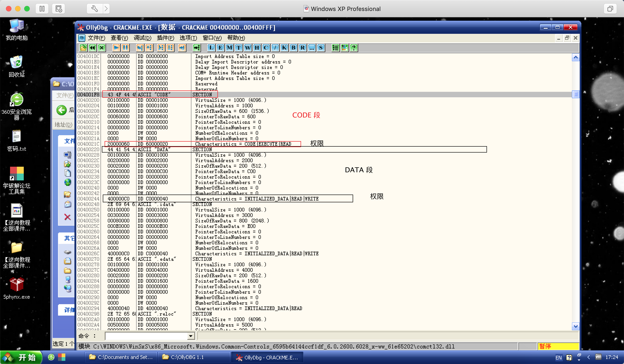Open the Memory map (M) window
Screen dimensions: 624x364
click(229, 47)
